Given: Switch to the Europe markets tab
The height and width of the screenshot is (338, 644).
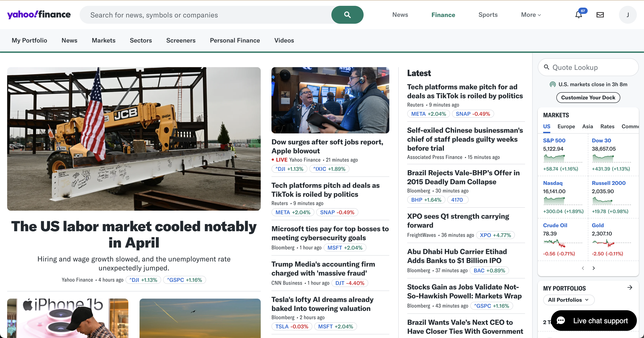Looking at the screenshot, I should coord(566,126).
